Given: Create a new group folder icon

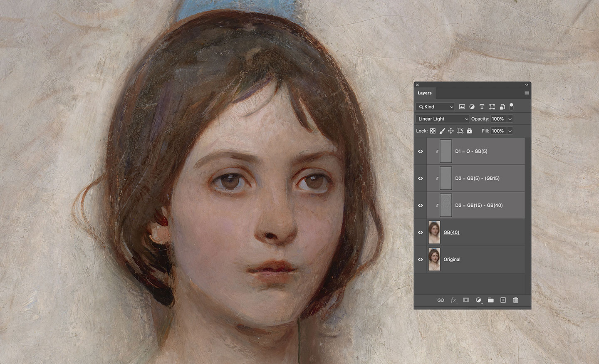Looking at the screenshot, I should (491, 300).
